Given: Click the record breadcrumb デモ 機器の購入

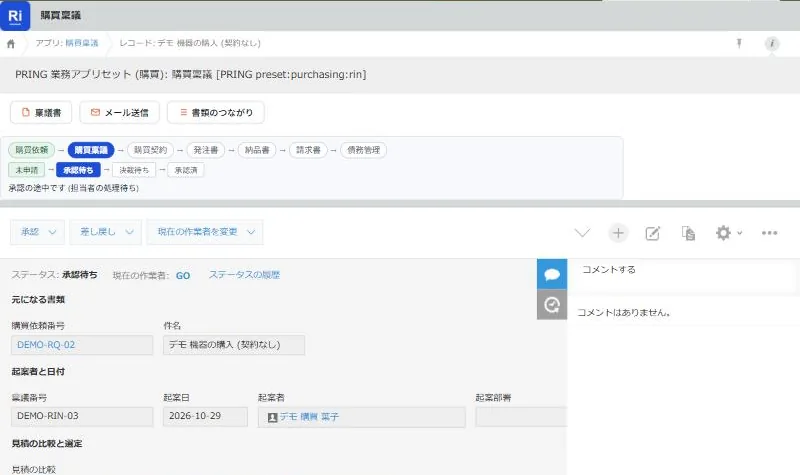Looking at the screenshot, I should (x=190, y=43).
